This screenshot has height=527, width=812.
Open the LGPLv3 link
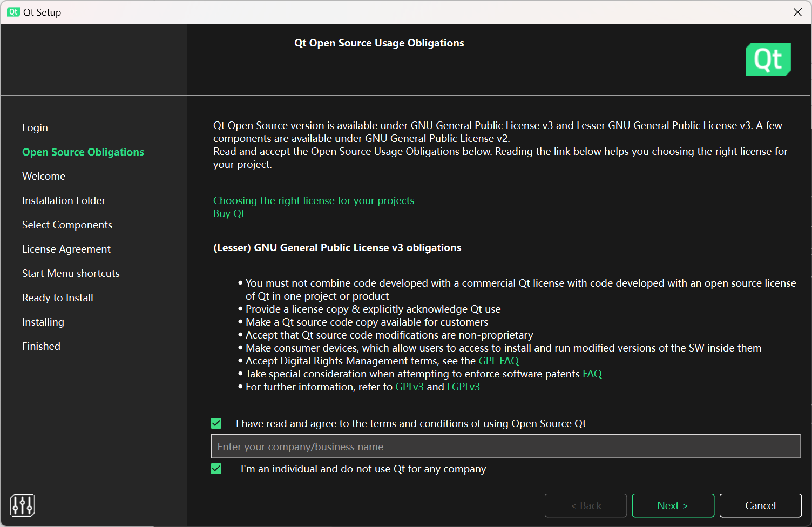[463, 387]
